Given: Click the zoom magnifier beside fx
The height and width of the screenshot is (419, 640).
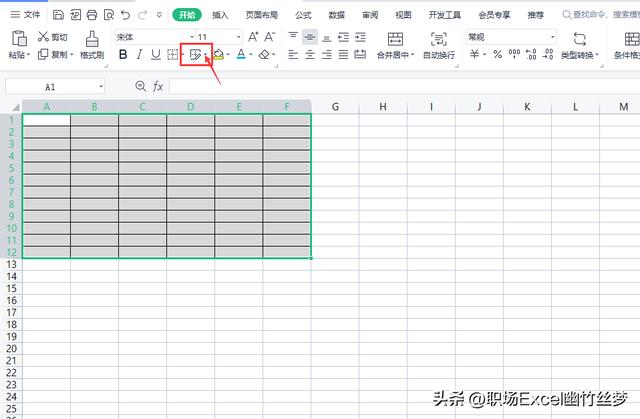Looking at the screenshot, I should 140,86.
